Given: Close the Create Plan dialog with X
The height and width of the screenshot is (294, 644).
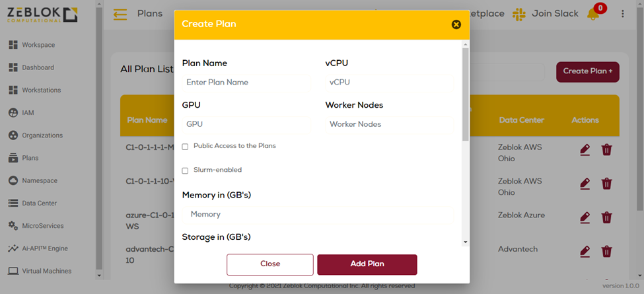Looking at the screenshot, I should [456, 24].
